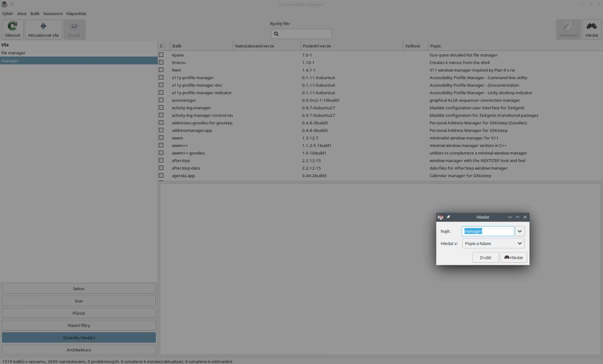Toggle checkbox for activity-log-manager package
Viewport: 603px width, 364px height.
tap(161, 107)
